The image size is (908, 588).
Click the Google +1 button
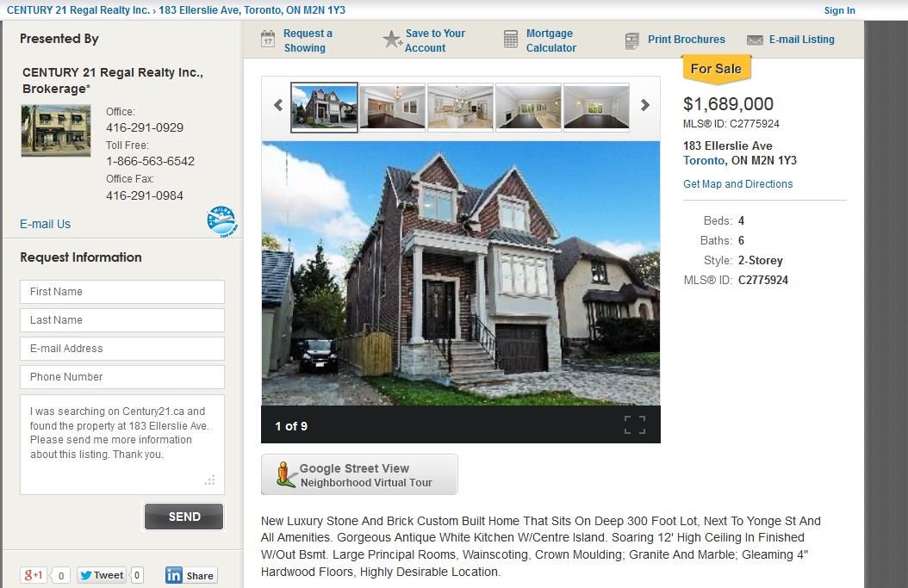click(34, 575)
